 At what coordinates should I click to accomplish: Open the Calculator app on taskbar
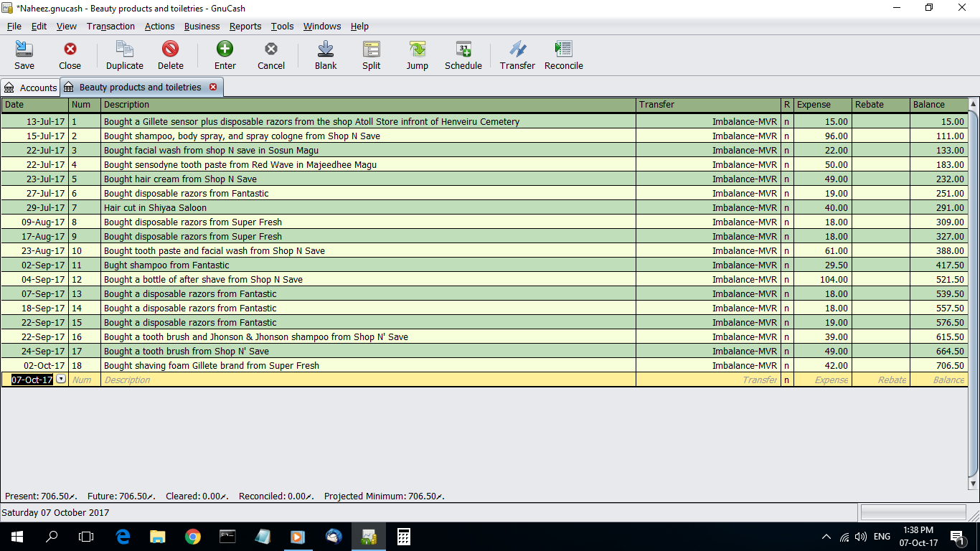pyautogui.click(x=403, y=536)
